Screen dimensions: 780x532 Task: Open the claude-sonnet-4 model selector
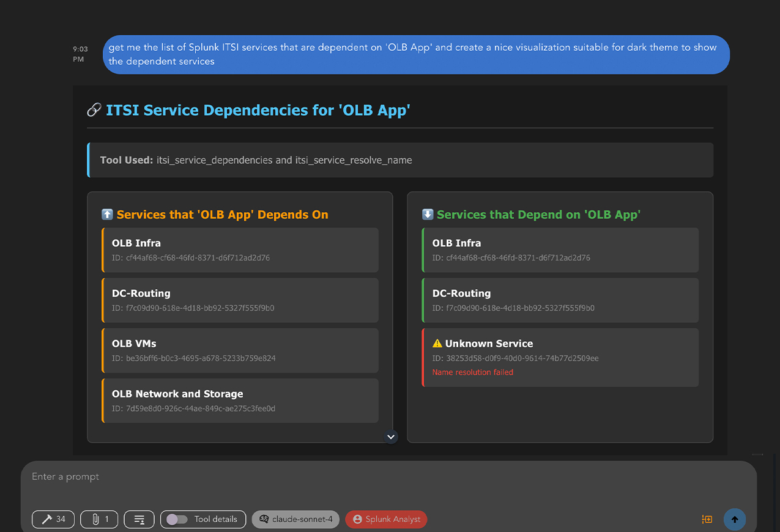click(295, 519)
